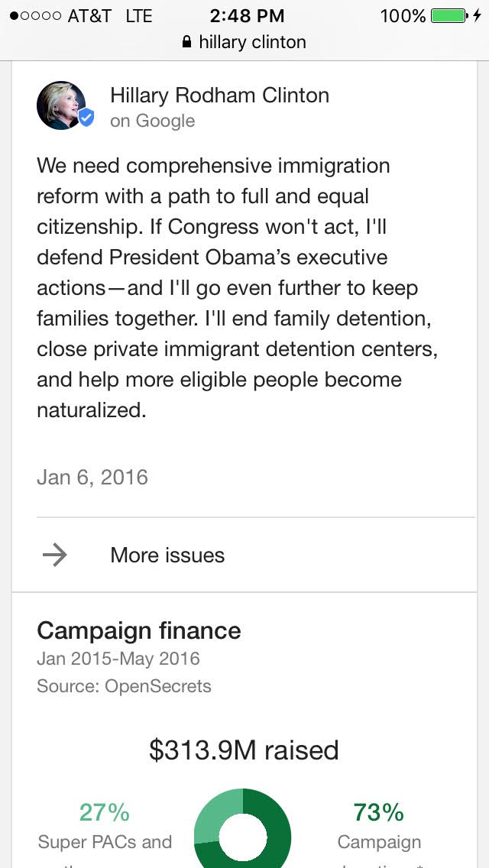Tap the charging bolt icon
The height and width of the screenshot is (868, 489).
coord(478,16)
